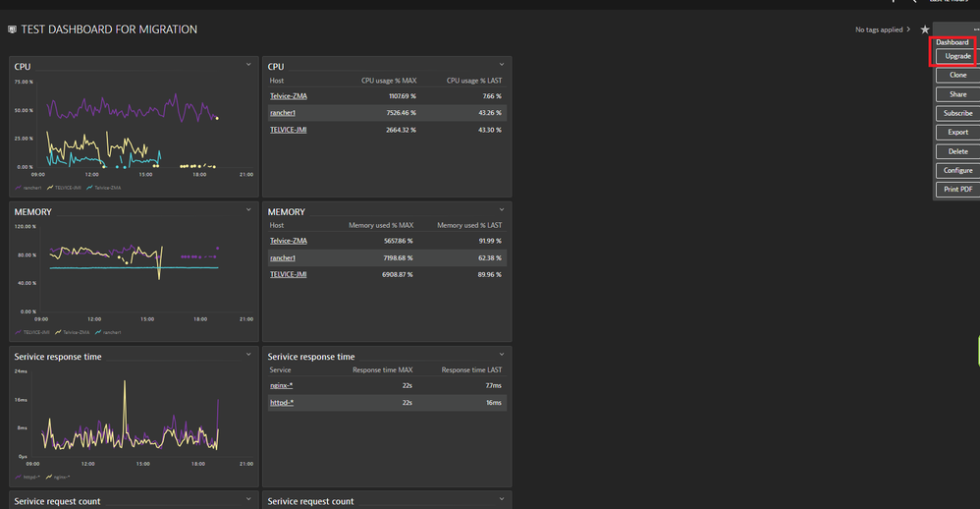
Task: Open rancher1 host link in CPU table
Action: (283, 113)
